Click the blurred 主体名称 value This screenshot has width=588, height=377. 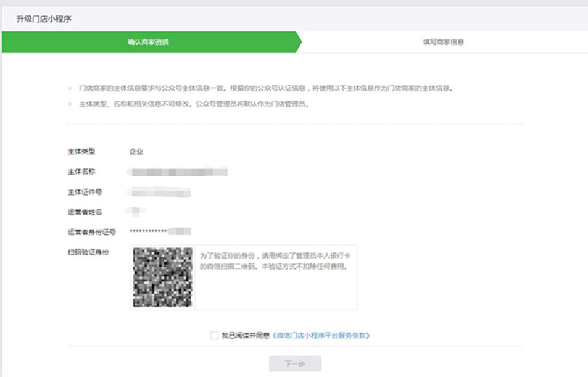point(178,172)
